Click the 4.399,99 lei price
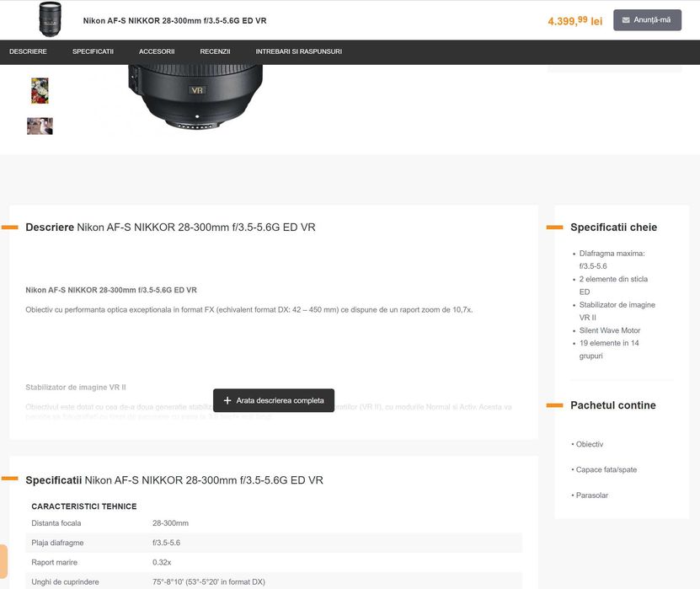The width and height of the screenshot is (700, 589). [x=575, y=20]
